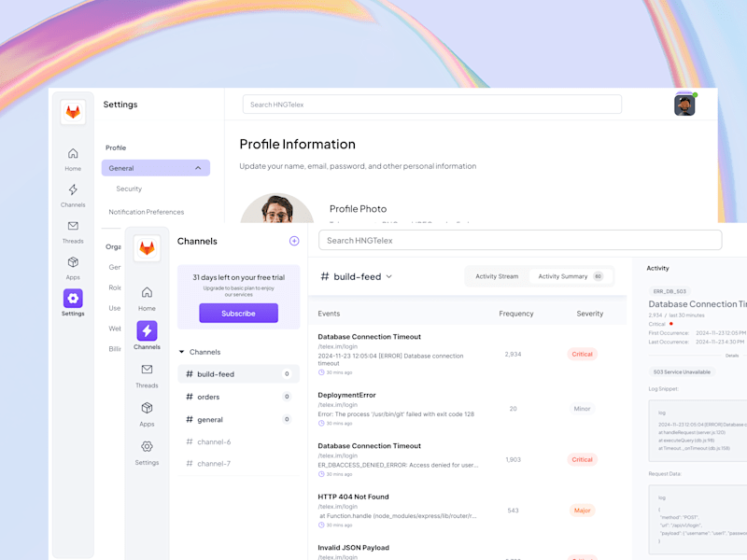Click the ERR_DB_503 tag in Activity panel
747x560 pixels.
(x=669, y=291)
